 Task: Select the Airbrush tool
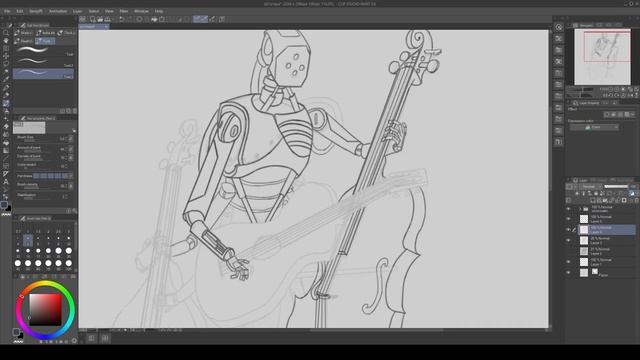click(6, 111)
